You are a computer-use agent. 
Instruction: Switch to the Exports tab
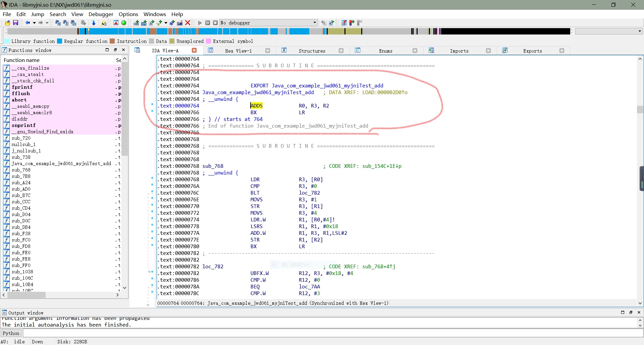click(x=532, y=51)
